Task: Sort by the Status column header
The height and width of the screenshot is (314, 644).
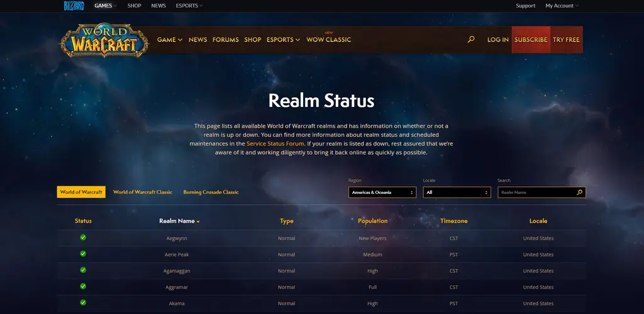Action: click(84, 221)
